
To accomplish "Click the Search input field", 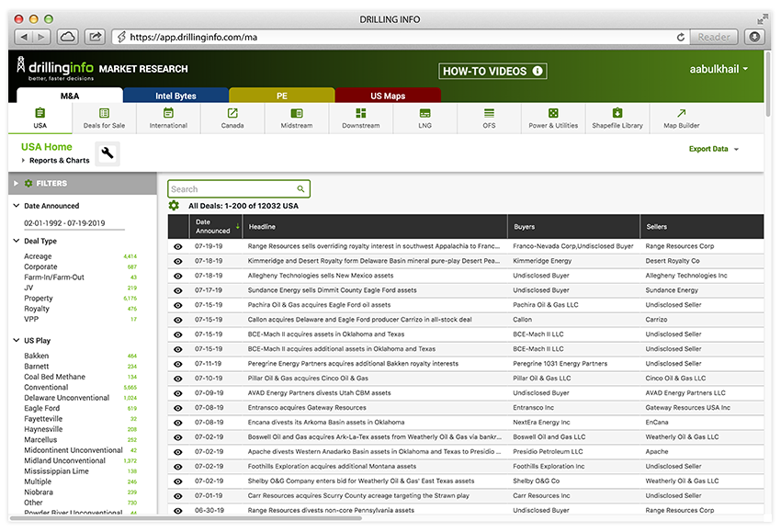I will click(239, 188).
